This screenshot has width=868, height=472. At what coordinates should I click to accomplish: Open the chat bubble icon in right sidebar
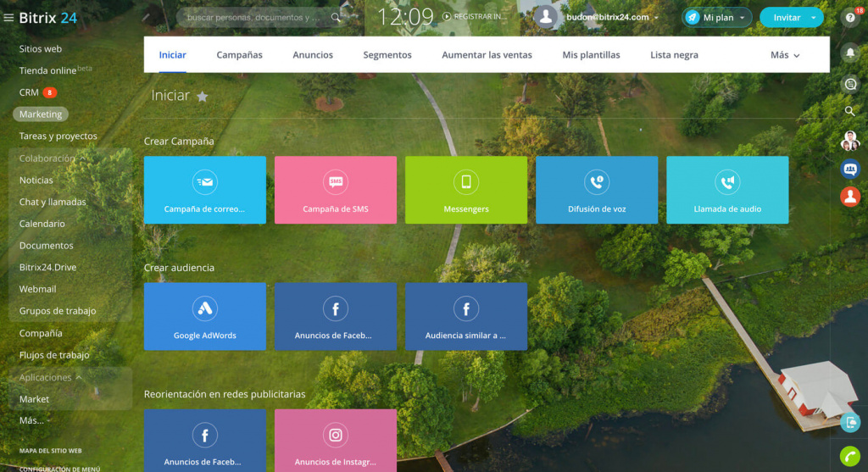pos(850,83)
